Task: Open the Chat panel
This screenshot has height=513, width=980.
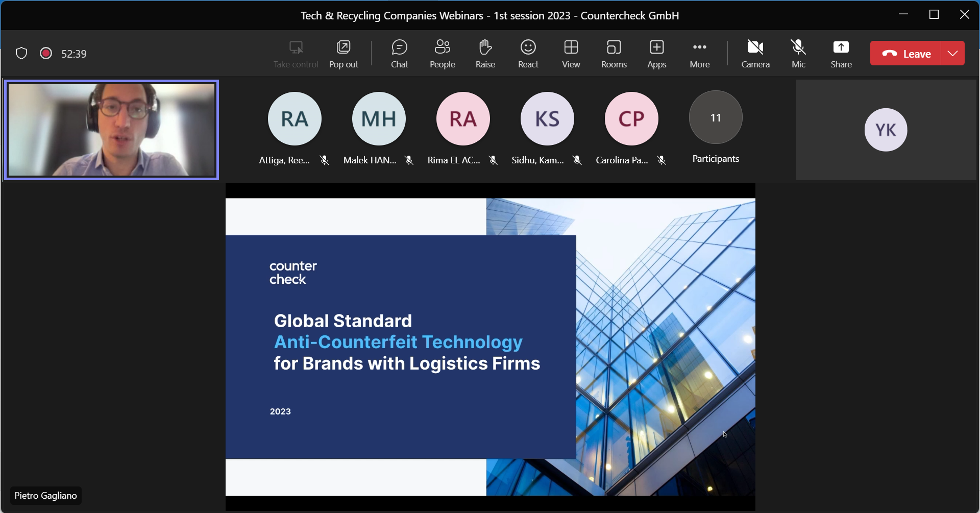Action: 399,54
